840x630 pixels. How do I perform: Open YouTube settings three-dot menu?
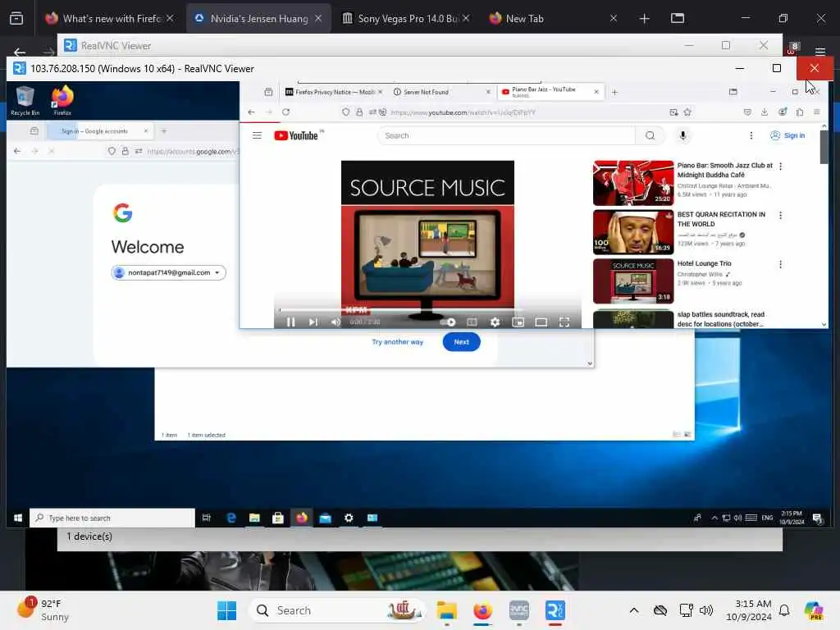751,135
